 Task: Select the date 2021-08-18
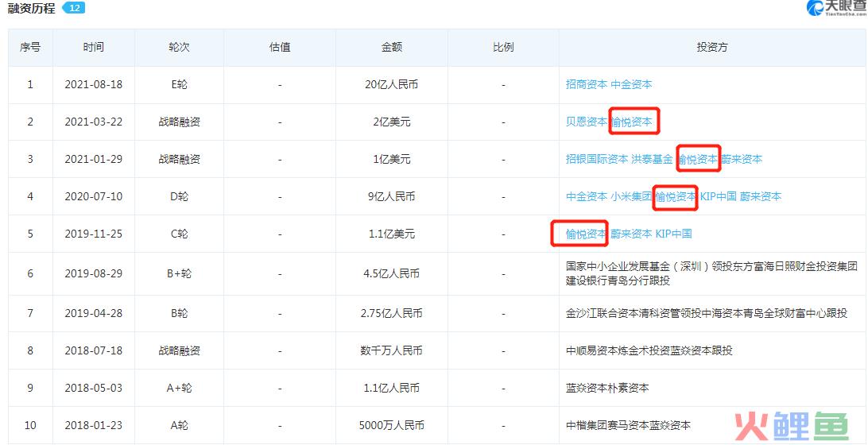94,85
